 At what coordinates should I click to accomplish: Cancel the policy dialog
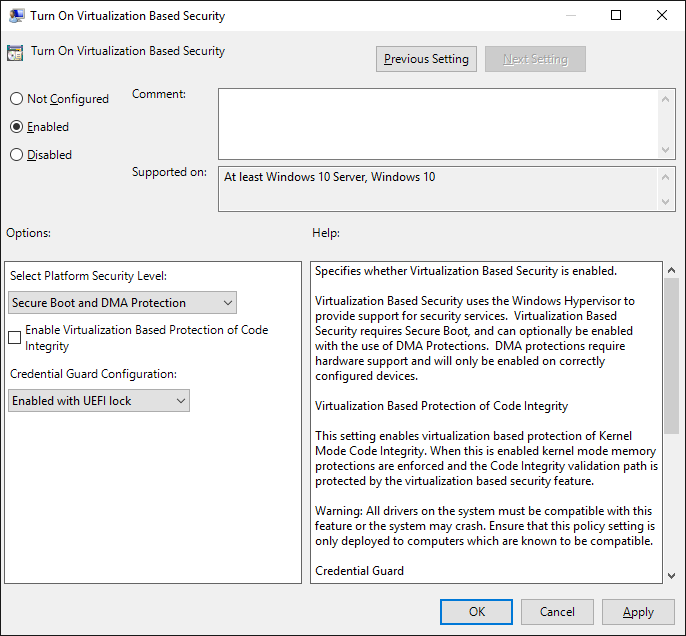pos(557,612)
